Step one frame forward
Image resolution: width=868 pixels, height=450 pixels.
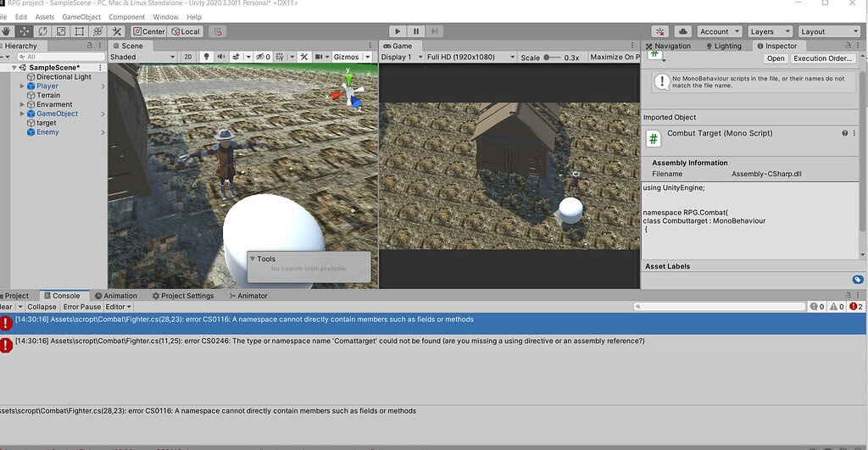pyautogui.click(x=435, y=31)
